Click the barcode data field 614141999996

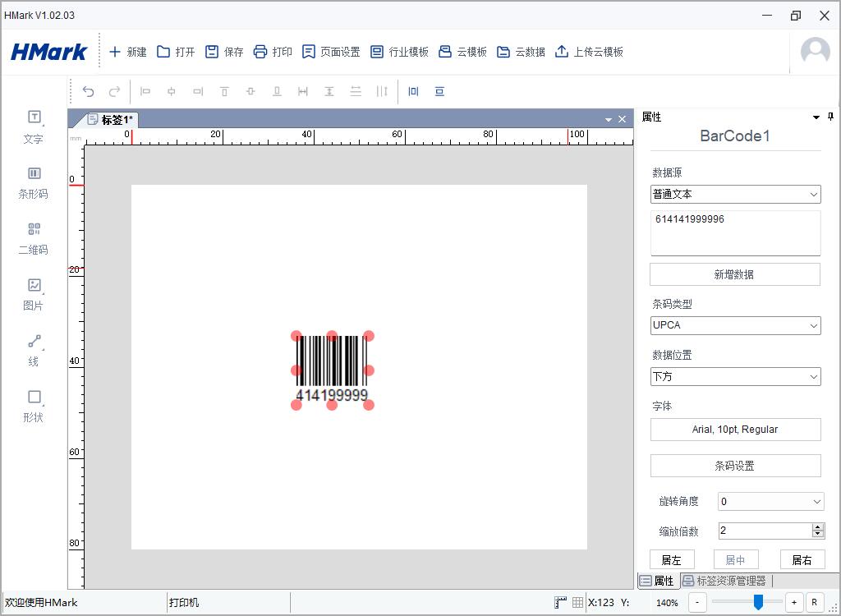735,233
